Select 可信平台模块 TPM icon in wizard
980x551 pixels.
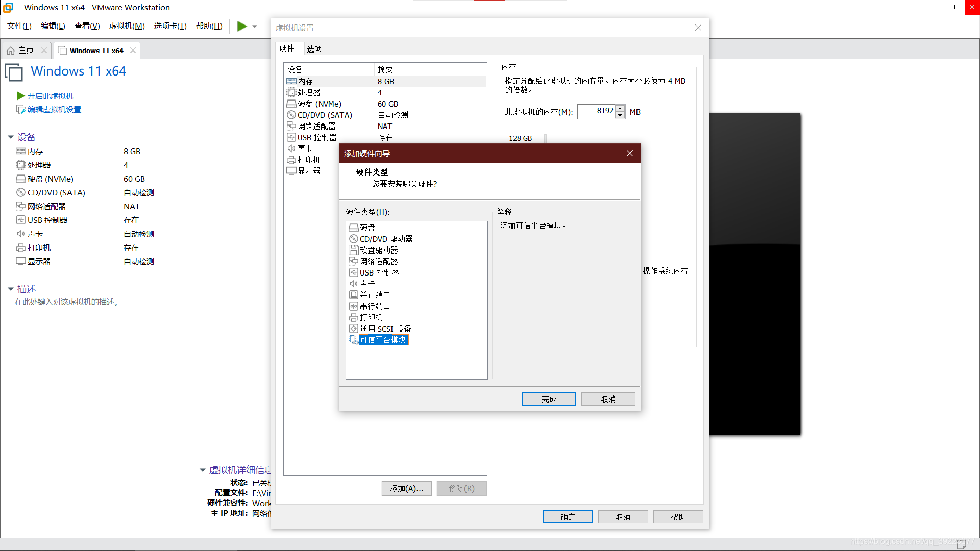(353, 340)
